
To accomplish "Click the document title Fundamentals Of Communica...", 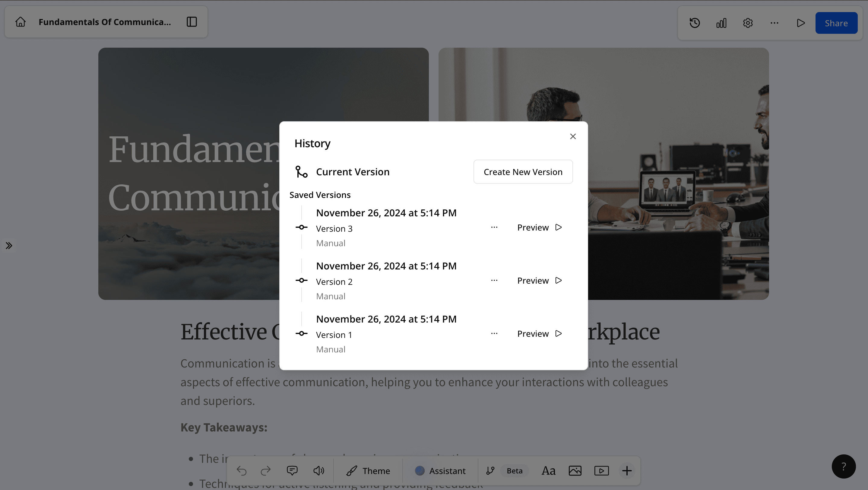I will 105,22.
